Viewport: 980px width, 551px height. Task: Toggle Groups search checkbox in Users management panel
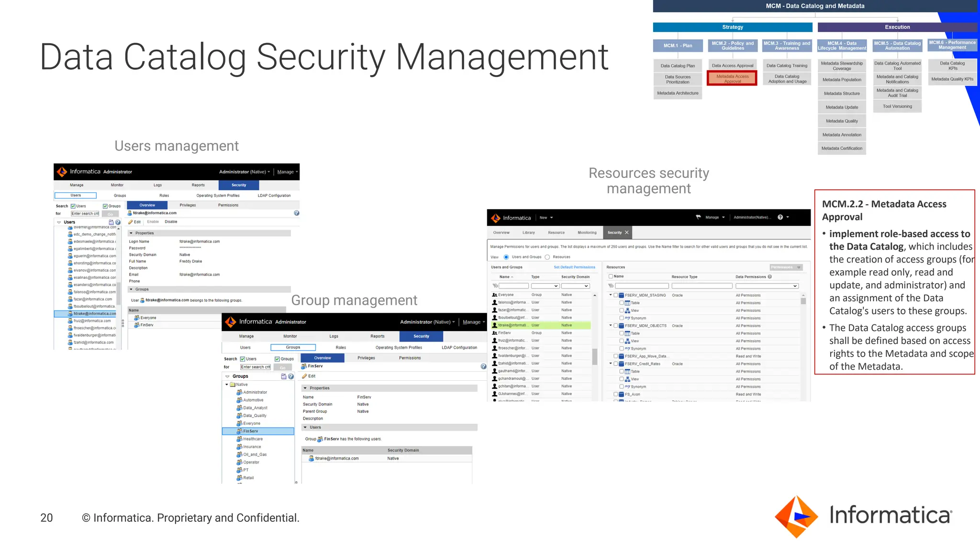pyautogui.click(x=105, y=206)
